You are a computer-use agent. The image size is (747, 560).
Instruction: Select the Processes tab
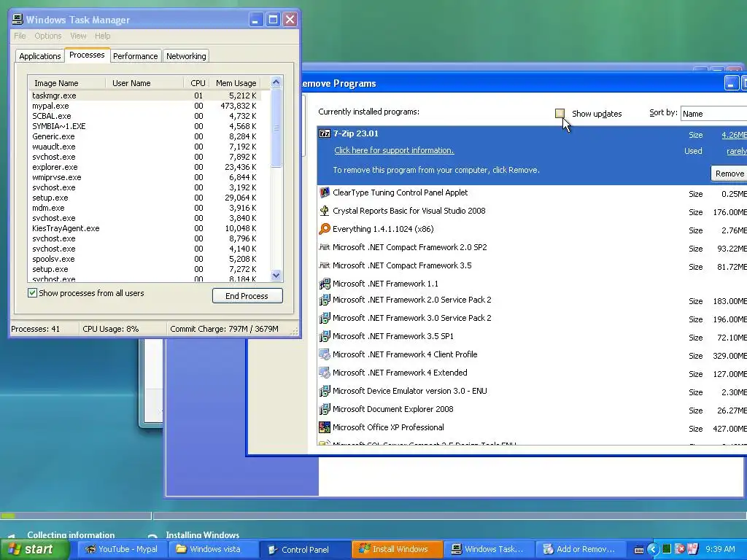coord(87,55)
